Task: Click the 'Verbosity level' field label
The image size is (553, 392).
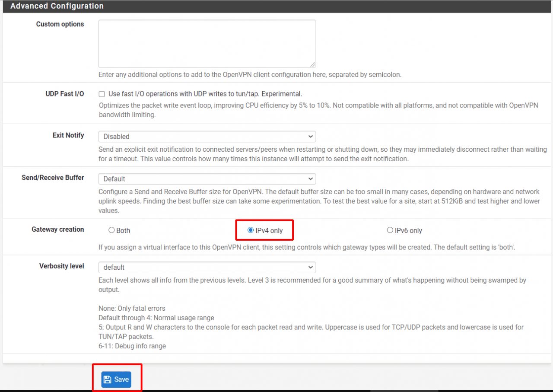Action: click(x=61, y=266)
